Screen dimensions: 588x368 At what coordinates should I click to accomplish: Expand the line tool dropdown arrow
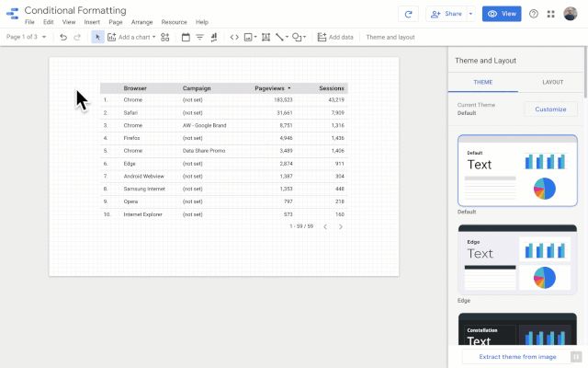287,37
